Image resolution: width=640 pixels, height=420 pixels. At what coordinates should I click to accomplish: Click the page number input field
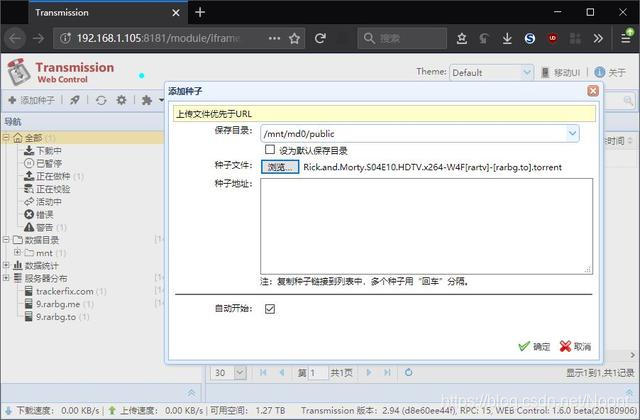pyautogui.click(x=318, y=373)
